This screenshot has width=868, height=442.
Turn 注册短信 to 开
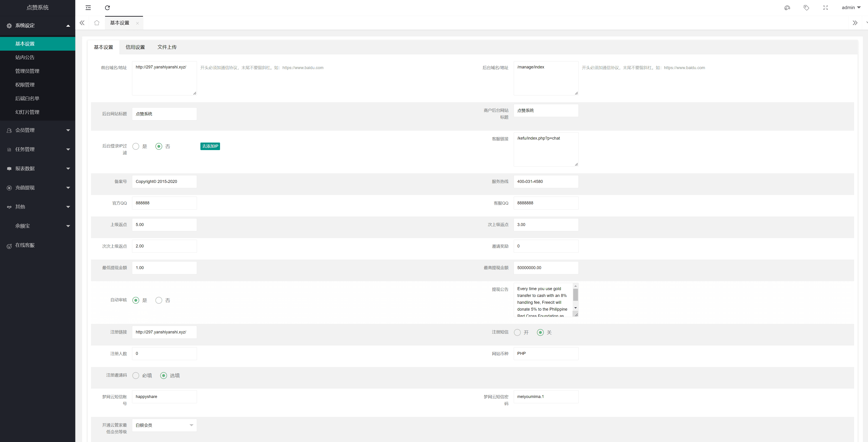click(517, 333)
